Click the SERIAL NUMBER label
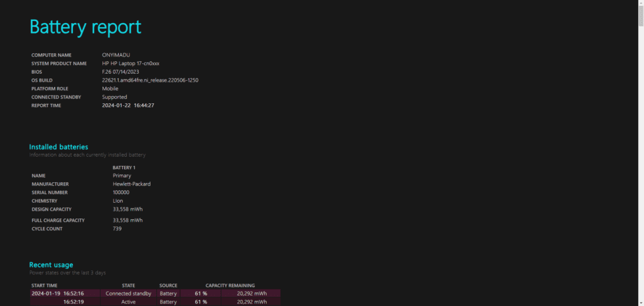The image size is (644, 306). pos(50,193)
